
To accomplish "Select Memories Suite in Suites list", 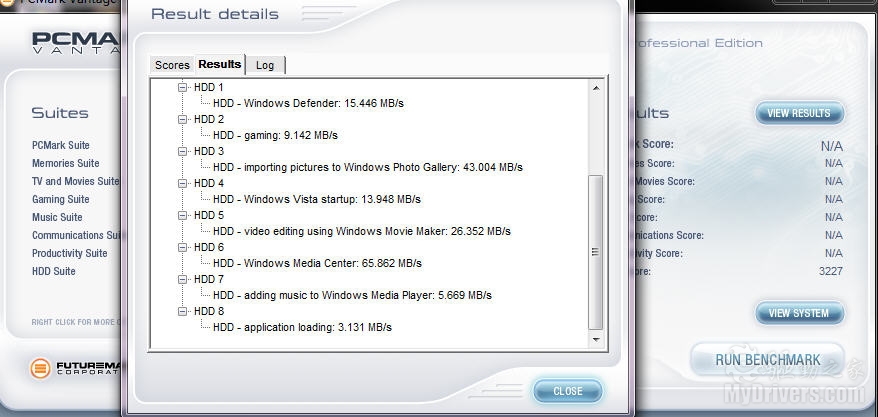I will [x=66, y=163].
